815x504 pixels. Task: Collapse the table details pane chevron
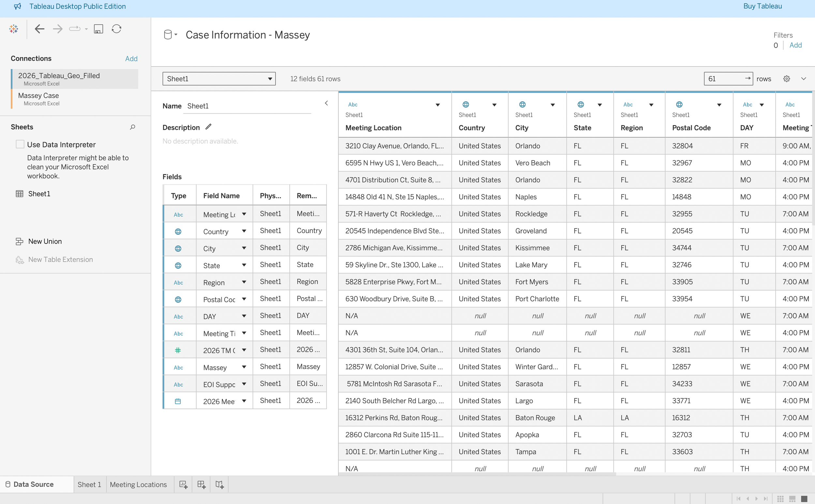[326, 103]
